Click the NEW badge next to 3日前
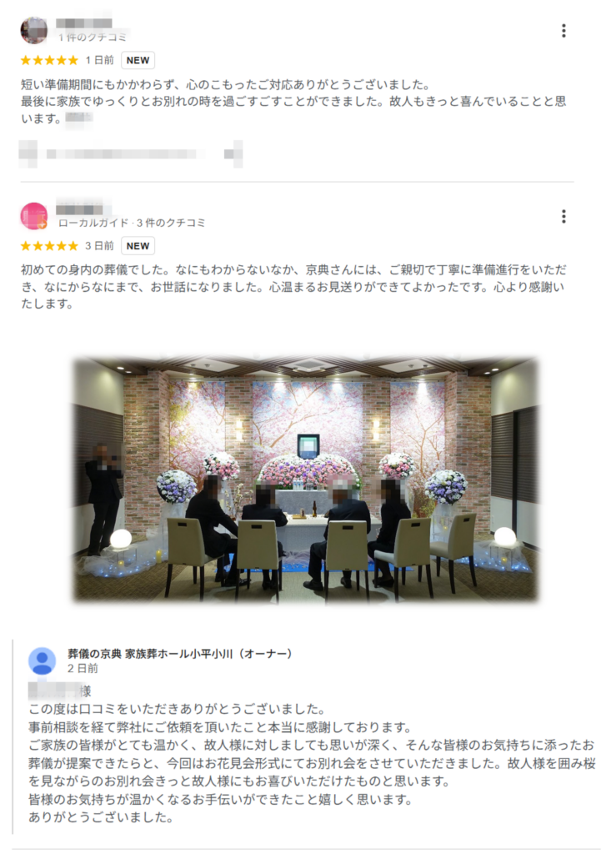This screenshot has width=616, height=854. tap(138, 246)
